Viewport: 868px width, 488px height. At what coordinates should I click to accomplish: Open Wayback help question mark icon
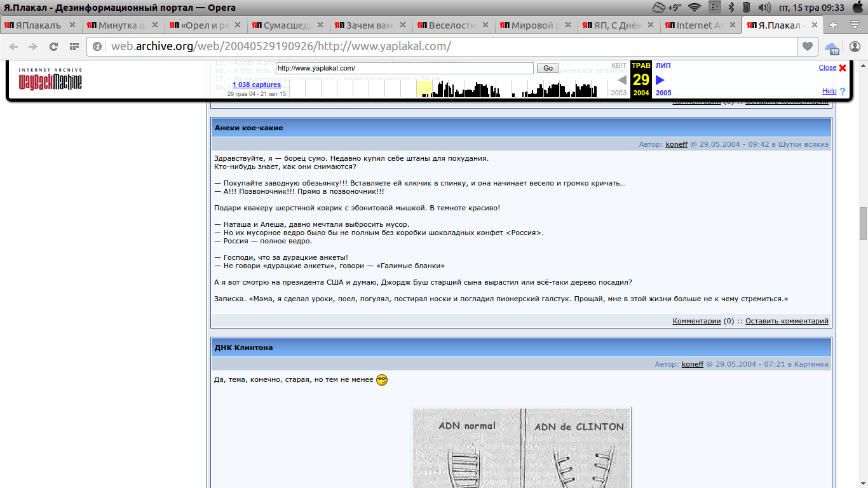[x=843, y=91]
